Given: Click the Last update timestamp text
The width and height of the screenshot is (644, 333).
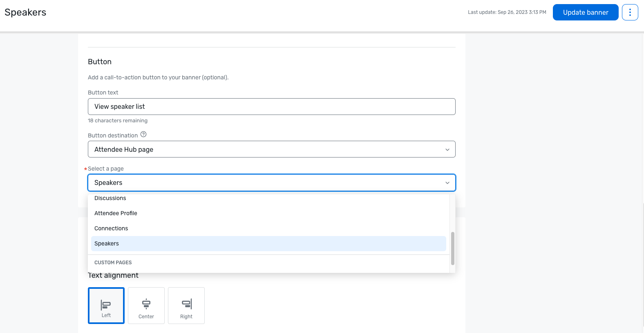Looking at the screenshot, I should 507,12.
